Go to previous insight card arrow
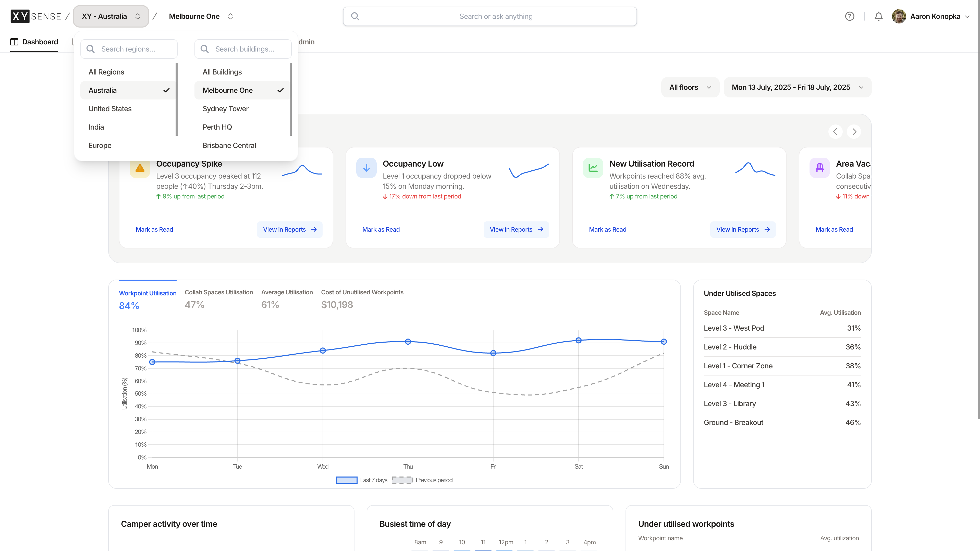980x551 pixels. point(835,132)
